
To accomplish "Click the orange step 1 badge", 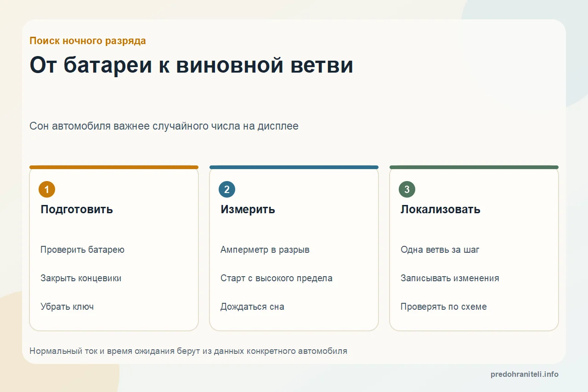I will tap(47, 189).
